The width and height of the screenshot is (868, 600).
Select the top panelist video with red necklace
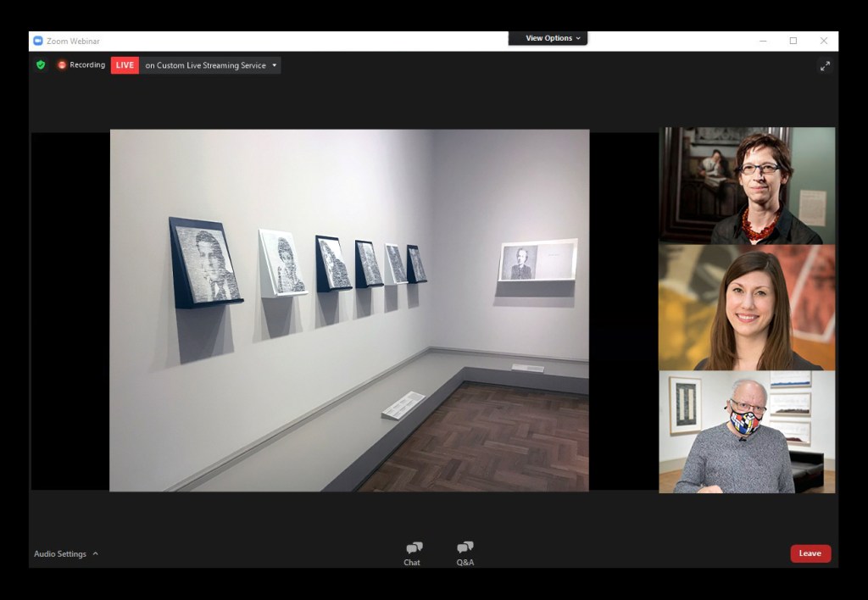[x=747, y=186]
